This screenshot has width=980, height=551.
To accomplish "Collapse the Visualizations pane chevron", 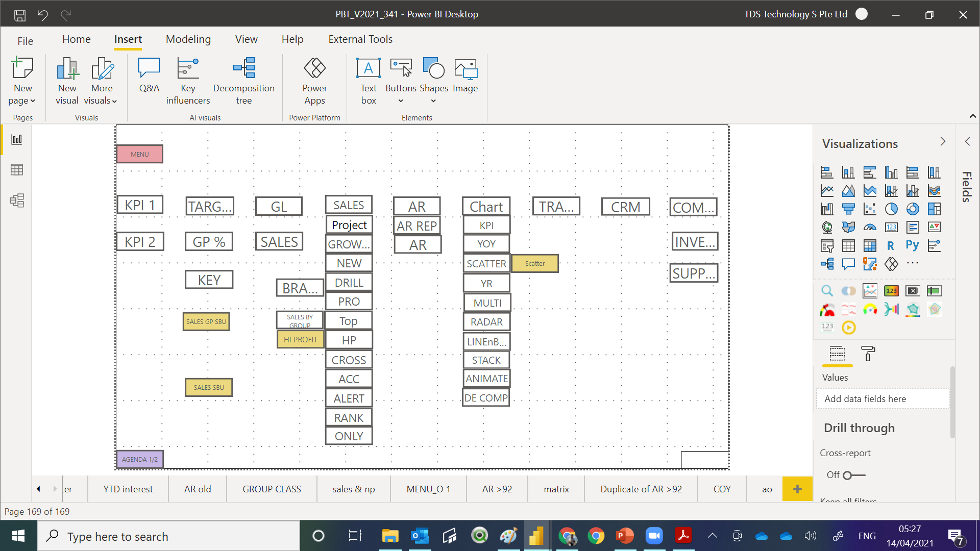I will 943,141.
